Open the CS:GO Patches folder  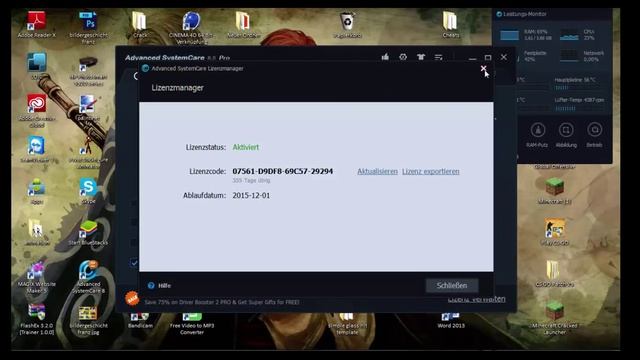point(554,274)
